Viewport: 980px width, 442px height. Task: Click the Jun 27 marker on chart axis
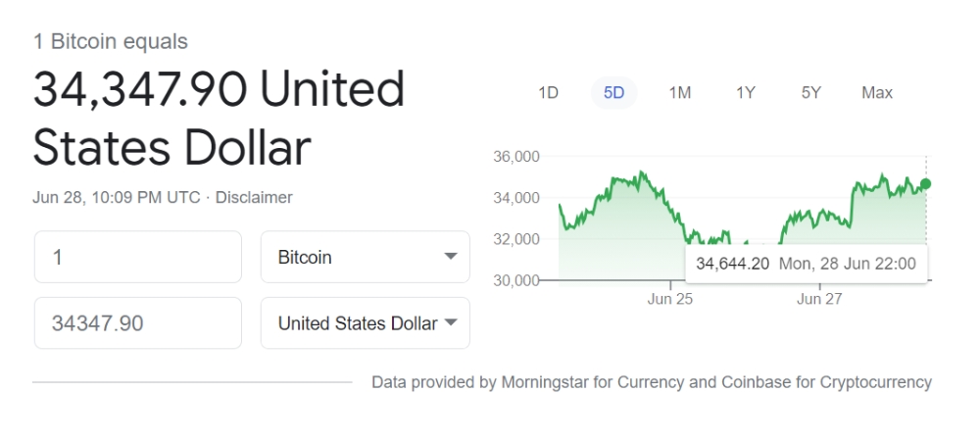819,299
